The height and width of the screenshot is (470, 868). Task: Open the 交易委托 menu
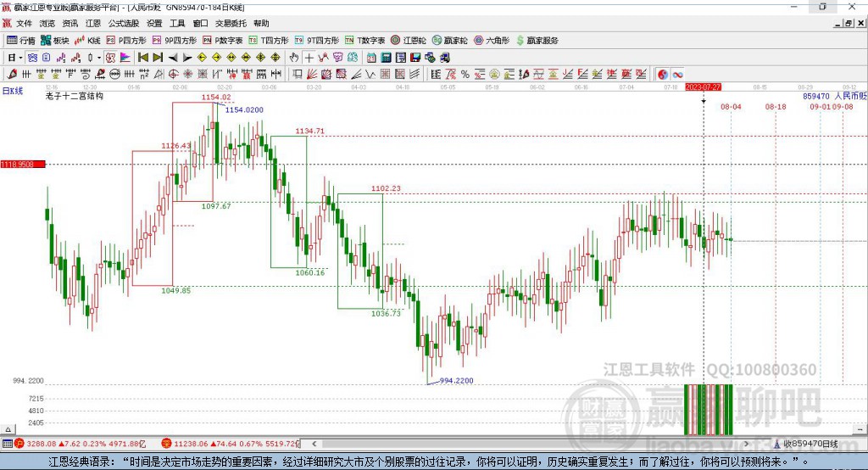click(231, 23)
